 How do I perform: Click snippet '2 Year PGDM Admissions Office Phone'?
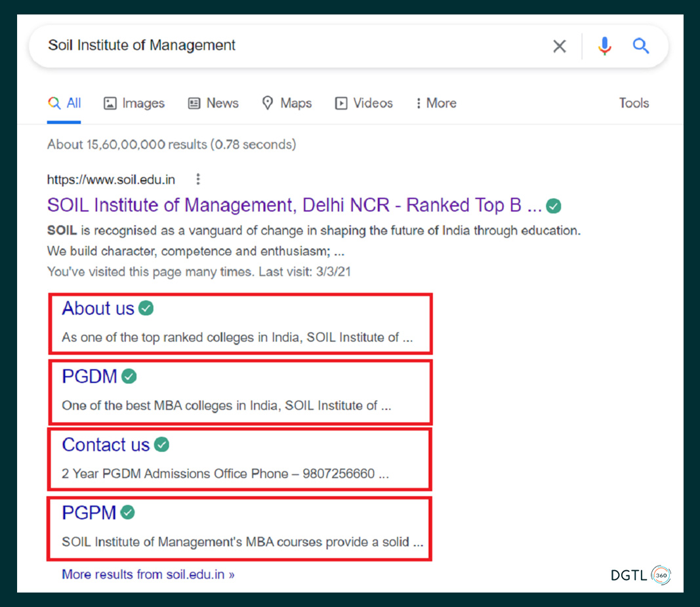[x=226, y=473]
